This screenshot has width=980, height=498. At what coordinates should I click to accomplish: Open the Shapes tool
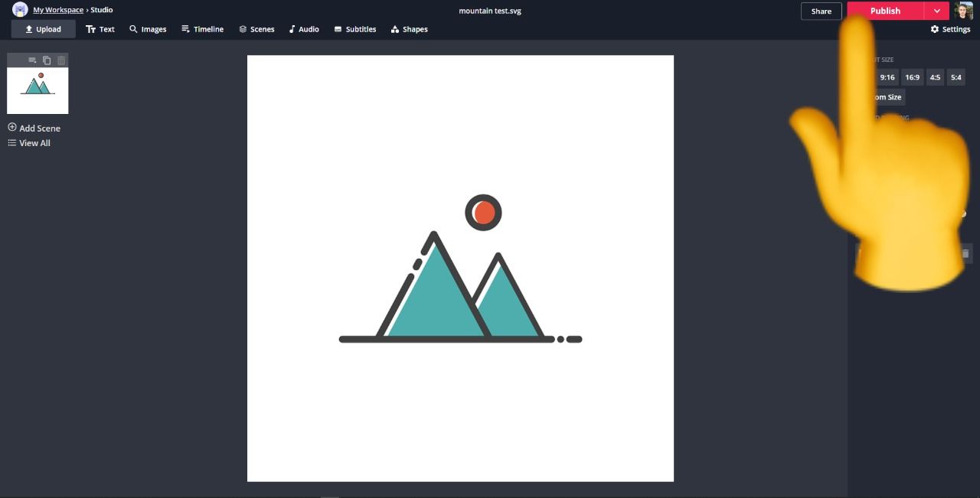tap(410, 29)
